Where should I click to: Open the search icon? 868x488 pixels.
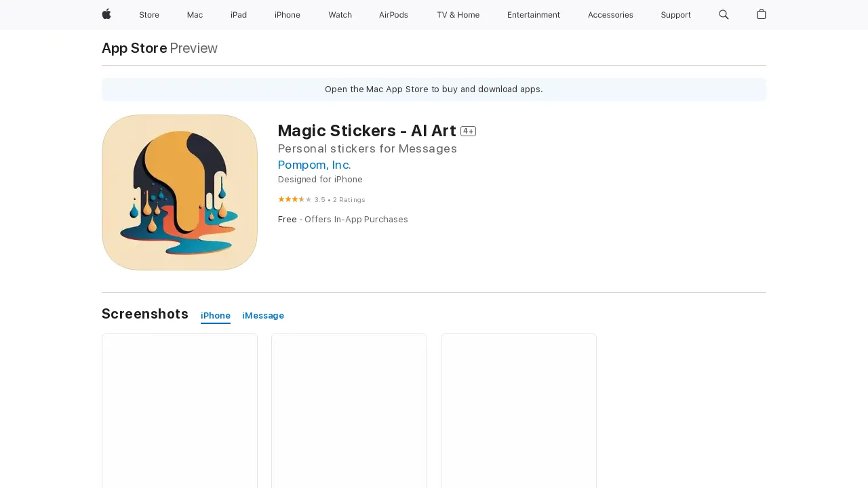click(724, 15)
